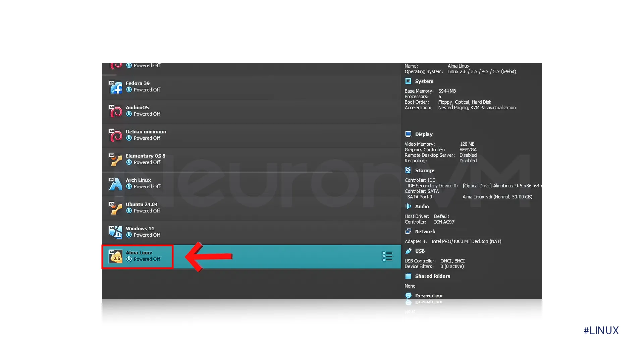Select the Elementary OS 8 VM icon
This screenshot has height=362, width=644.
click(116, 160)
